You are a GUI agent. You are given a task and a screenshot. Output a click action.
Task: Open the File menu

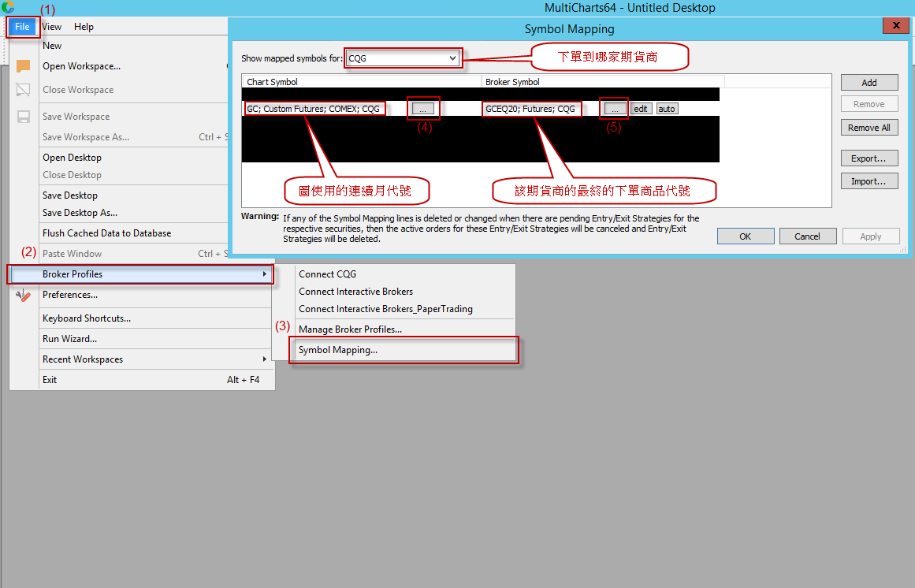coord(22,27)
